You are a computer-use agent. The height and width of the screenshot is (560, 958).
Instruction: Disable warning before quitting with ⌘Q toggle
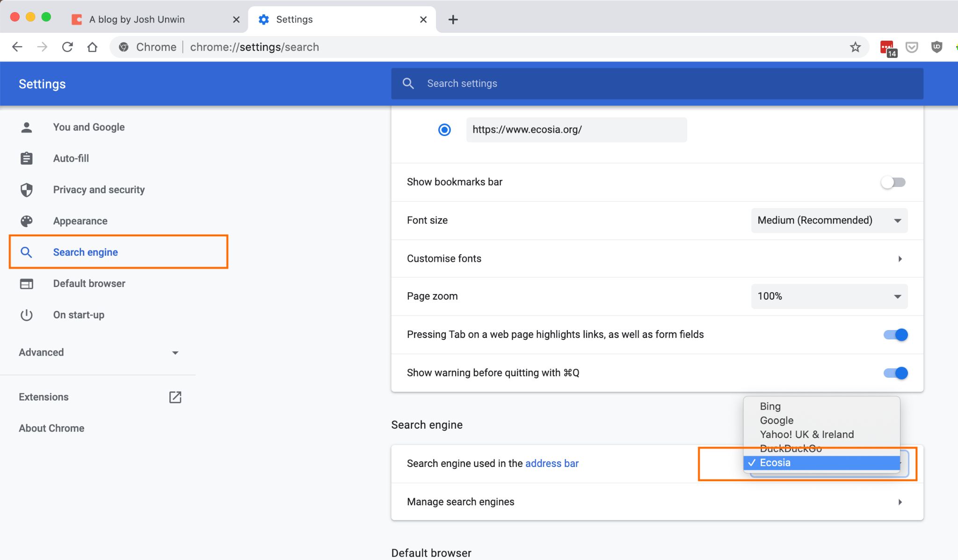tap(895, 373)
